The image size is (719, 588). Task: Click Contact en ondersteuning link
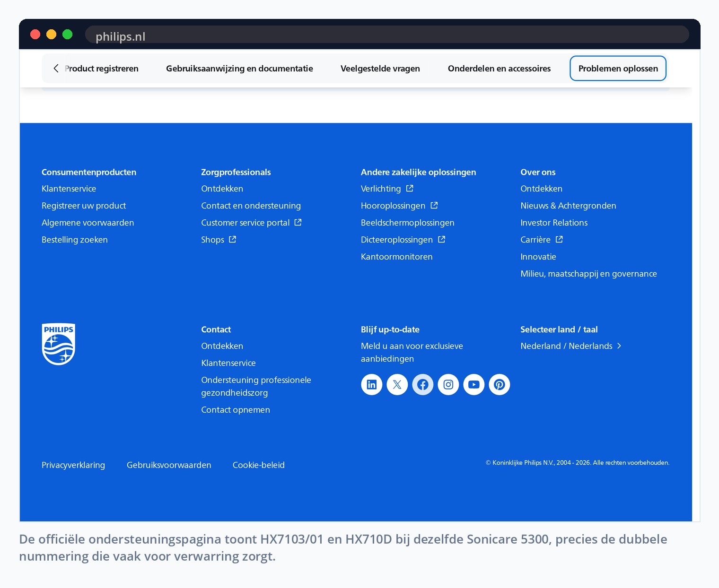[x=251, y=206]
